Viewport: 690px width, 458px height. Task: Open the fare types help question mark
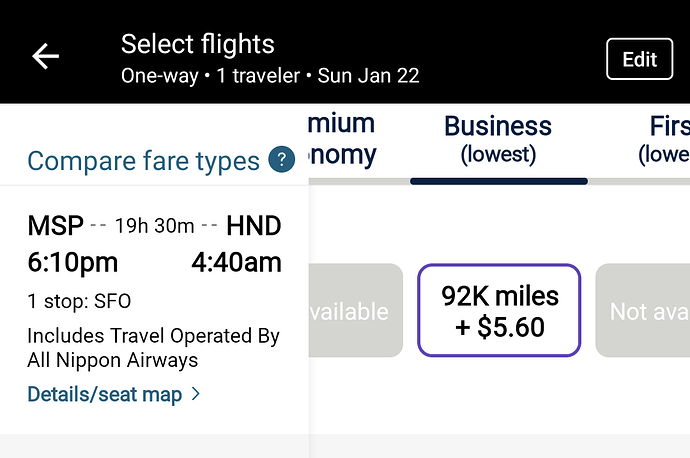[x=282, y=160]
